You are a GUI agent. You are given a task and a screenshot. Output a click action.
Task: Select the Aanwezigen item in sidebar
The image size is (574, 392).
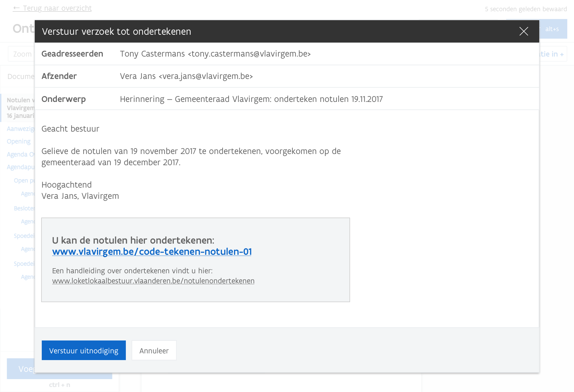point(20,129)
